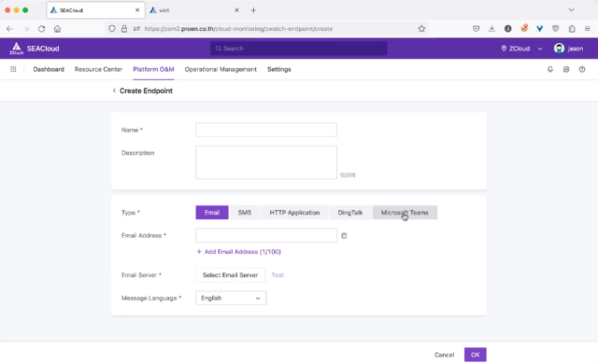Viewport: 598px width, 364px height.
Task: Open the Dashboard menu
Action: tap(49, 69)
